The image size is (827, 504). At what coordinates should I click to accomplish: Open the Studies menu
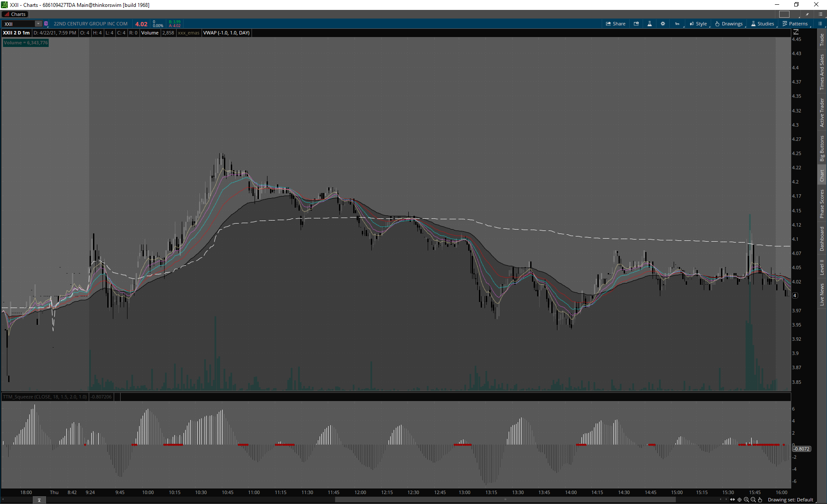tap(762, 24)
